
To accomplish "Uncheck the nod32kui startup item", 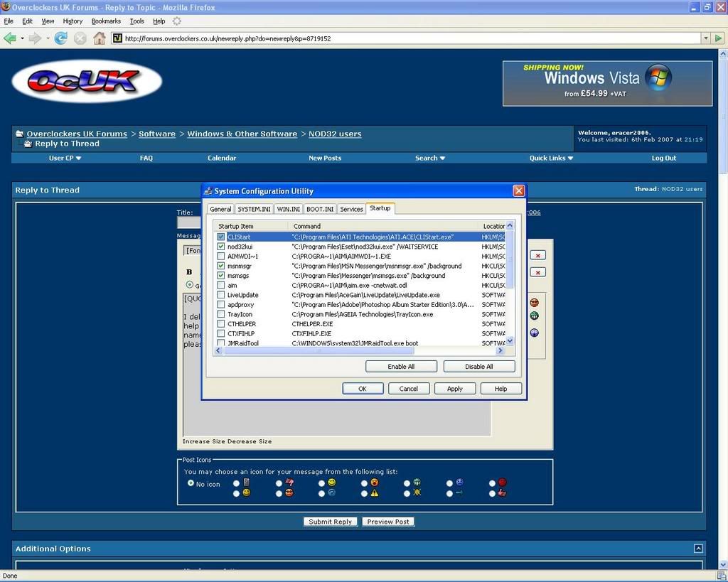I will pos(221,247).
